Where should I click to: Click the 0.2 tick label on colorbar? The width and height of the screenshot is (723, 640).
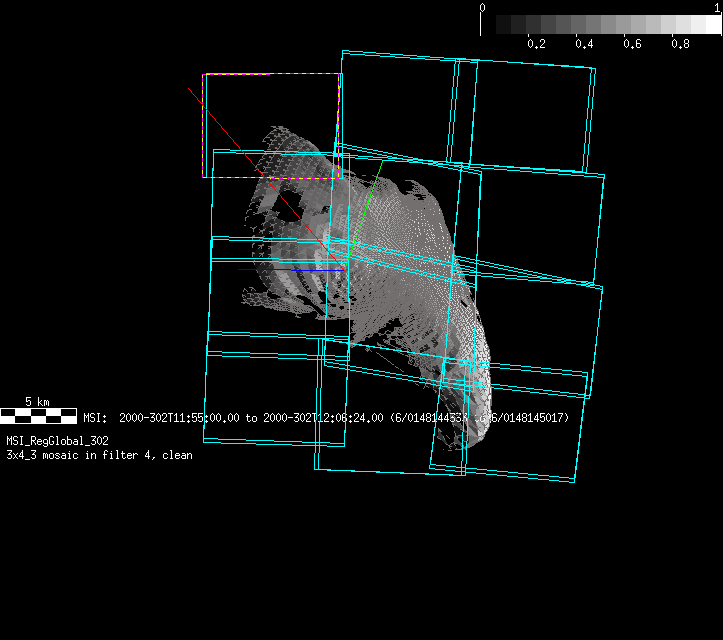(536, 44)
